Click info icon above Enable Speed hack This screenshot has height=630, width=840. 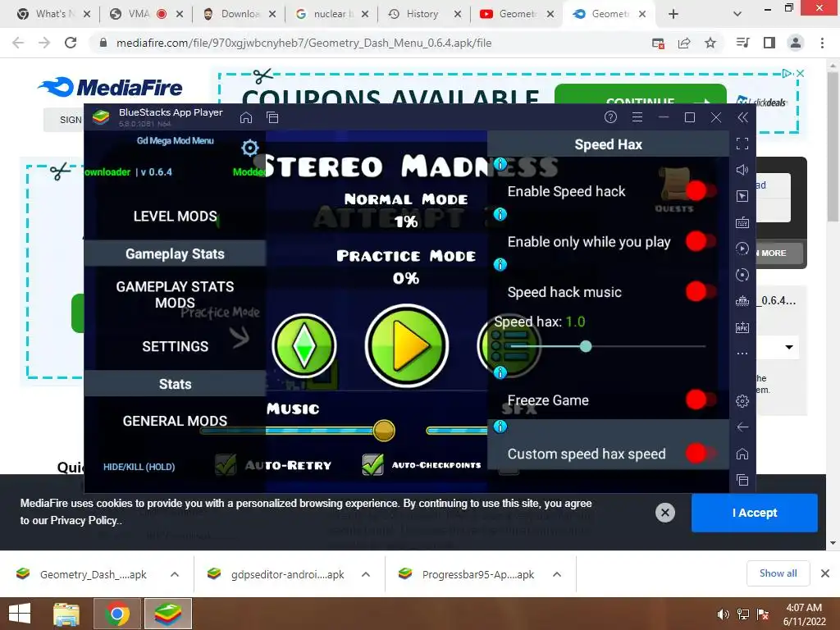click(x=500, y=164)
